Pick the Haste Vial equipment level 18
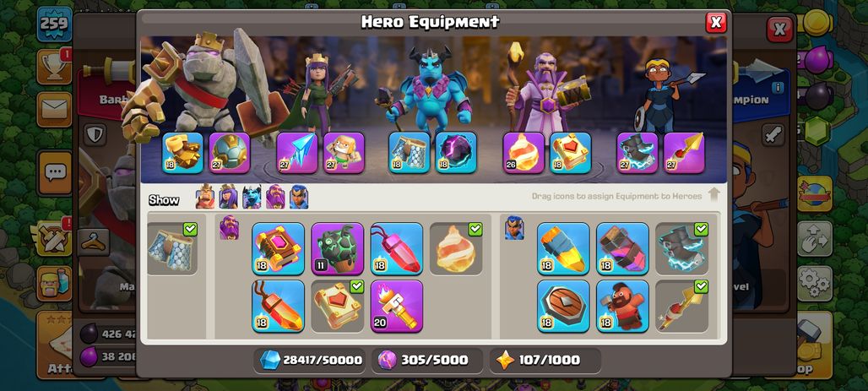This screenshot has width=868, height=391. tap(622, 248)
